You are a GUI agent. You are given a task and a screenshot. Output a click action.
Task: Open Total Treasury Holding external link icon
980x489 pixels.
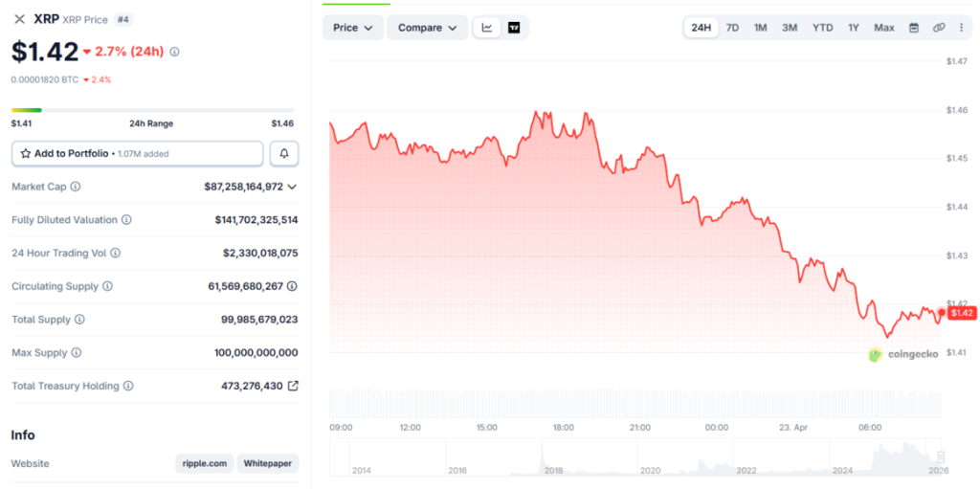pos(293,387)
